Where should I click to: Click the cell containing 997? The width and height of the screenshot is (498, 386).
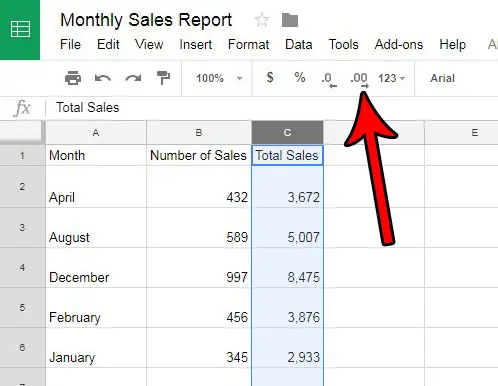tap(199, 268)
